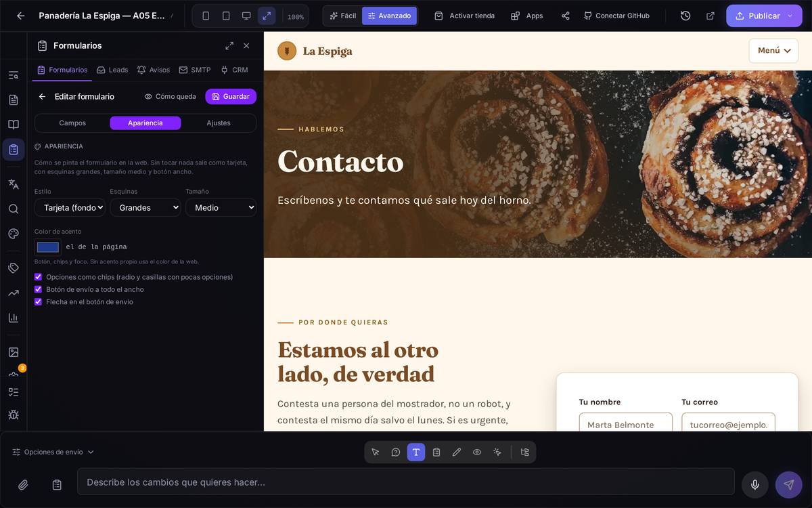Open the bug icon in sidebar
The width and height of the screenshot is (812, 508).
(14, 415)
